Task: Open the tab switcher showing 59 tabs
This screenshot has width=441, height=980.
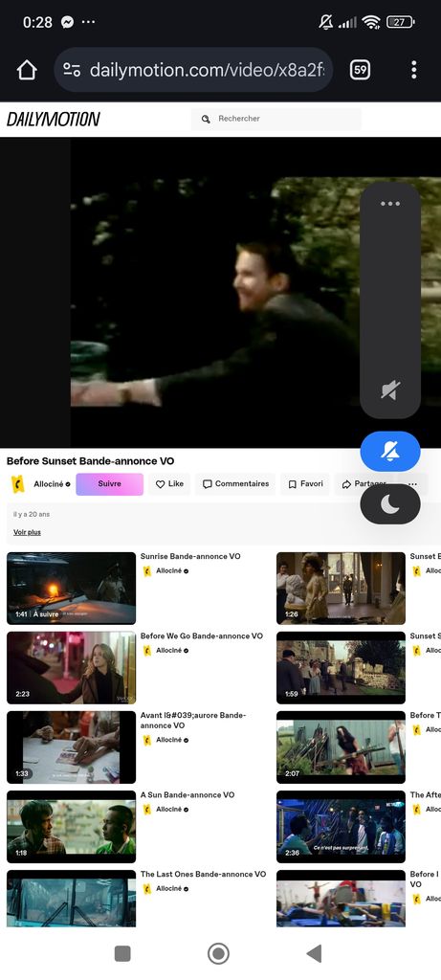Action: click(x=360, y=70)
